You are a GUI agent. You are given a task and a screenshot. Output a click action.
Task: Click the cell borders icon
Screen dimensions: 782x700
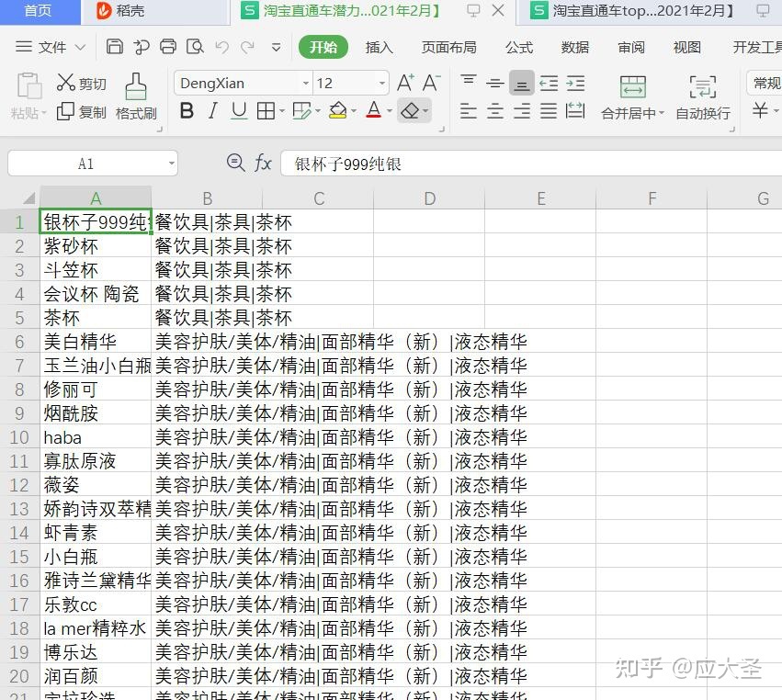click(266, 111)
